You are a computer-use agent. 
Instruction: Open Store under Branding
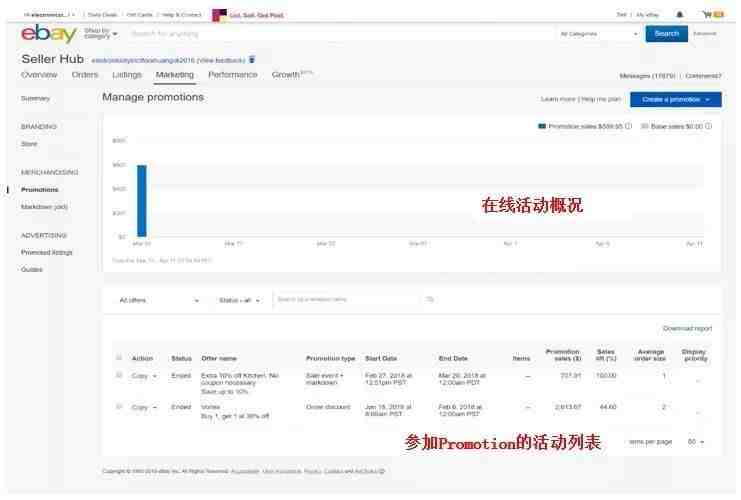[x=29, y=144]
